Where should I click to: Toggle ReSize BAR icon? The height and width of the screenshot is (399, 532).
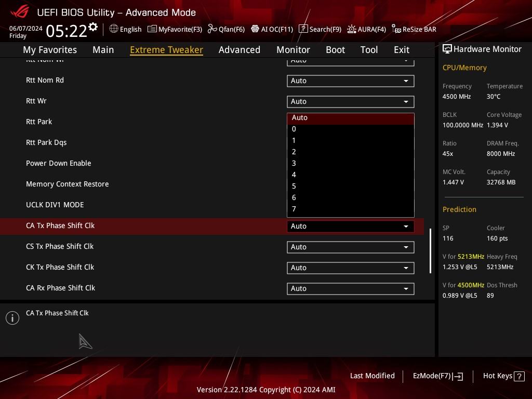(x=396, y=29)
